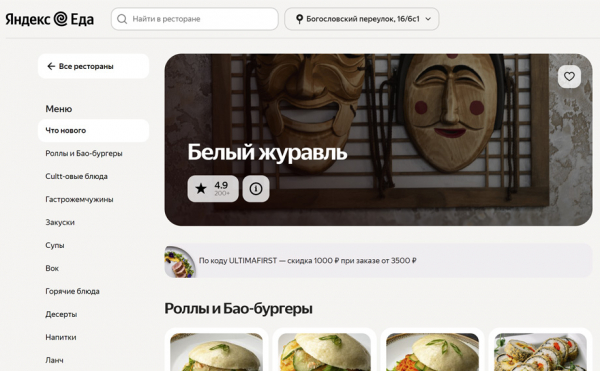Click the promo banner dish thumbnail
The height and width of the screenshot is (371, 600).
point(179,262)
